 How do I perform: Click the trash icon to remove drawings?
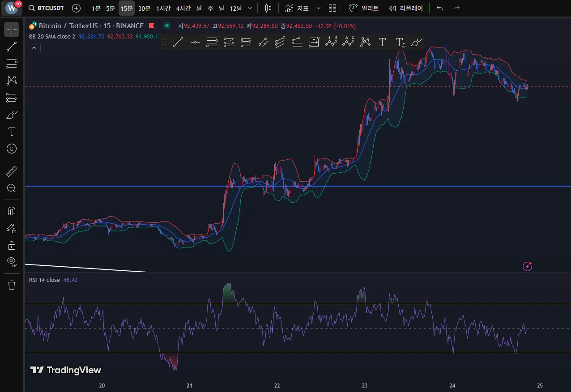coord(12,285)
